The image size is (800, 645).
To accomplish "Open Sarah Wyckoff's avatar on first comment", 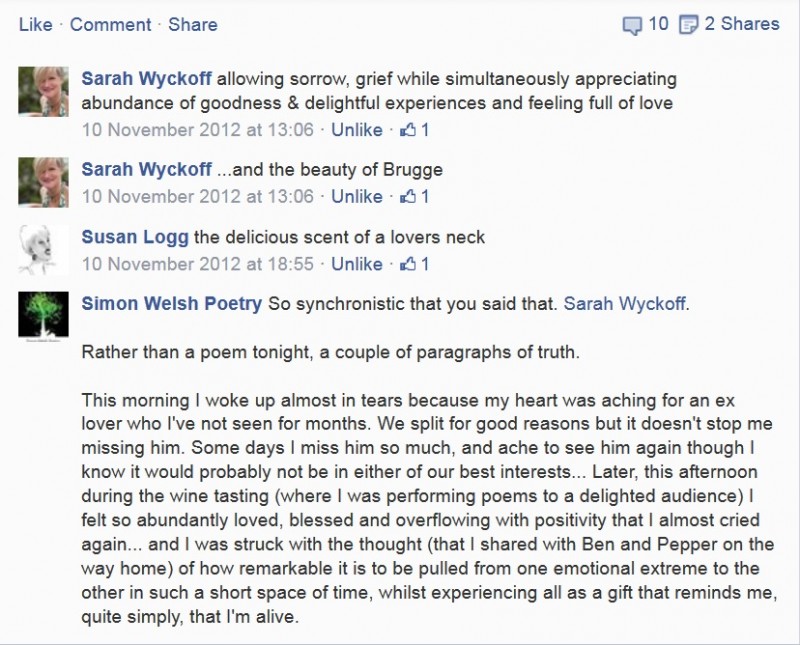I will (43, 91).
